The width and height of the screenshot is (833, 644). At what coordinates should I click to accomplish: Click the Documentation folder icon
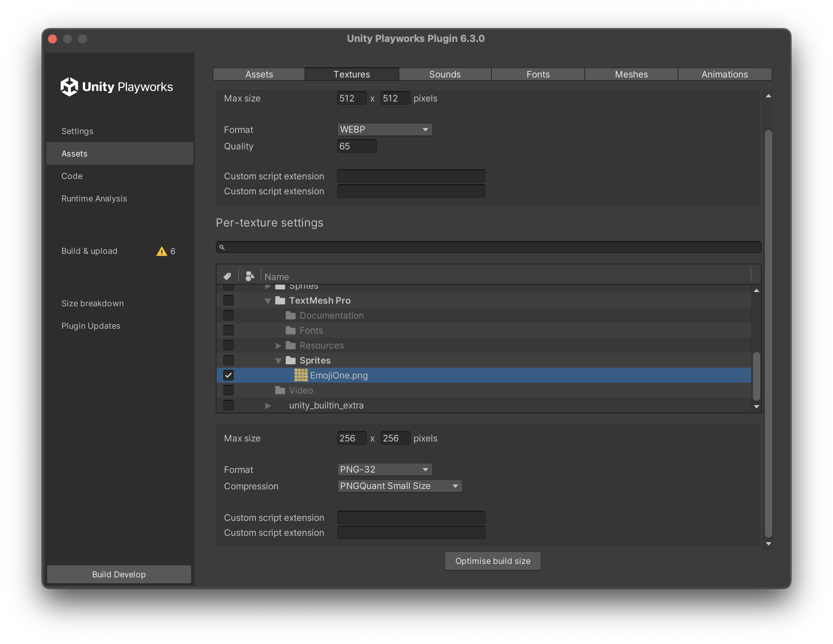(x=291, y=315)
